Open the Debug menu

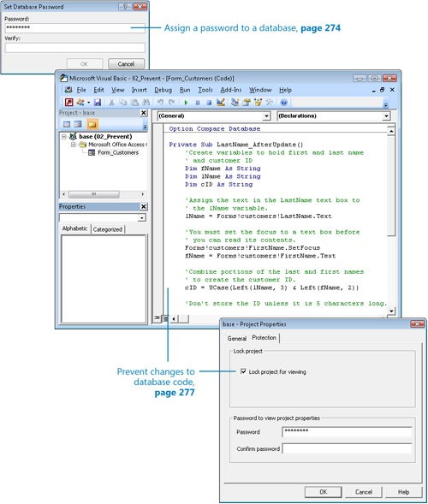[x=163, y=90]
